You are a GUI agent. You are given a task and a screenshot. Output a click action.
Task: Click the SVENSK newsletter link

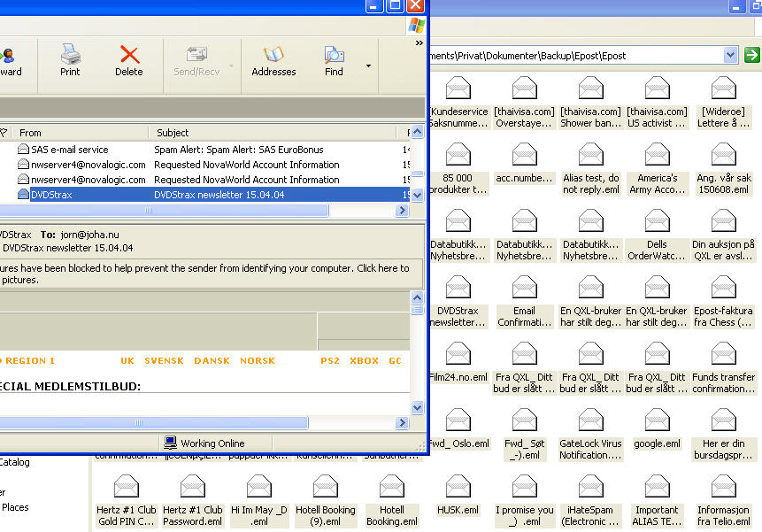pyautogui.click(x=164, y=361)
